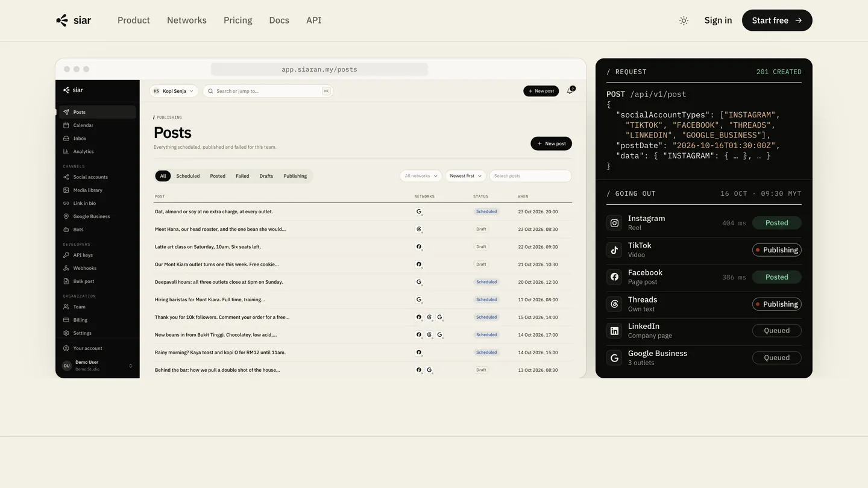
Task: Open the All networks filter dropdown
Action: point(421,176)
